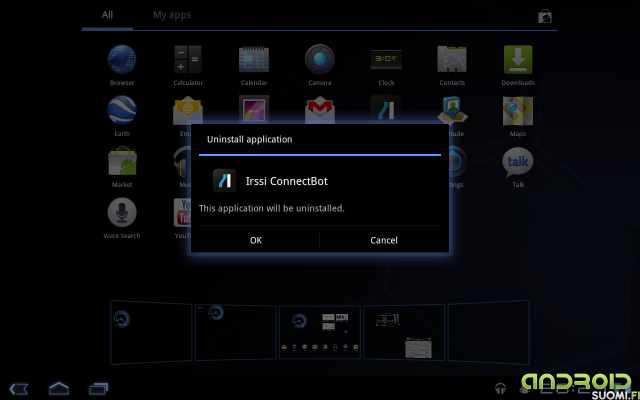Open the Market shop bag icon at top right
The height and width of the screenshot is (400, 640).
(x=544, y=16)
